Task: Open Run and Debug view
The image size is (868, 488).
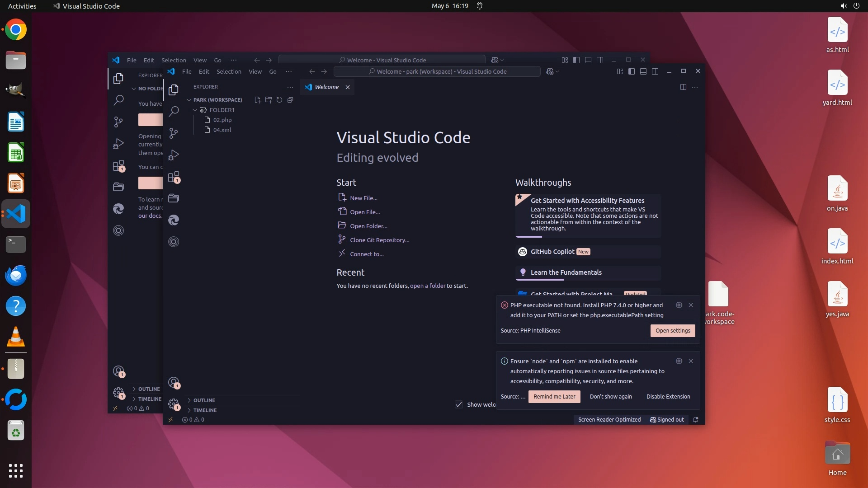Action: coord(174,155)
